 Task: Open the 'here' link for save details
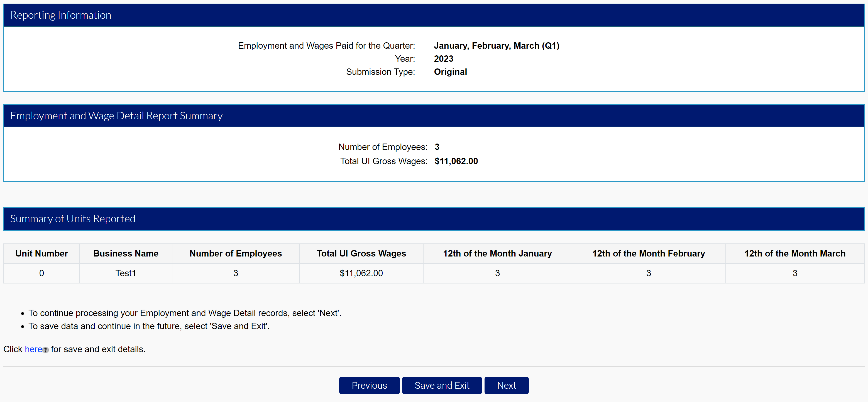click(x=33, y=349)
